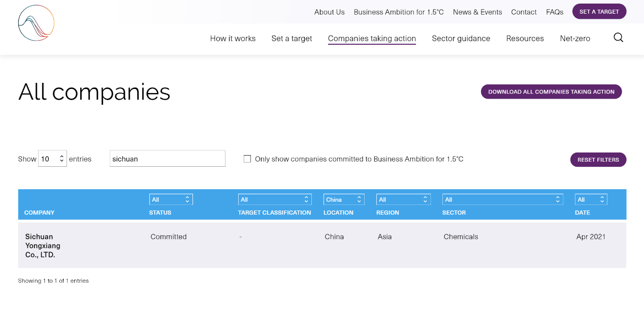
Task: Select the Net-zero navigation item
Action: pos(575,39)
